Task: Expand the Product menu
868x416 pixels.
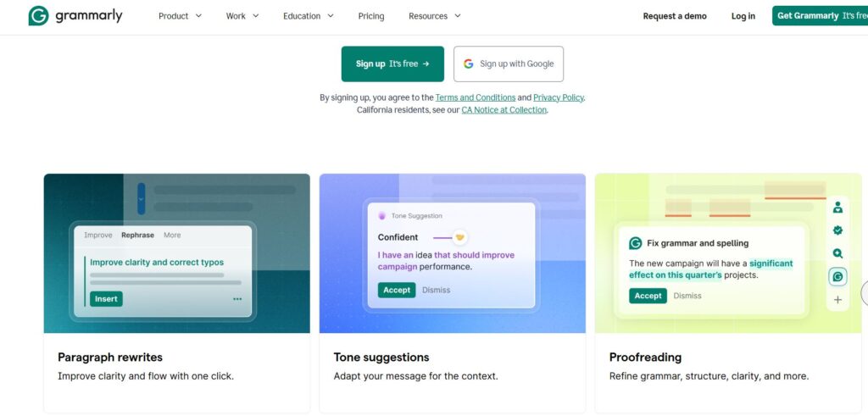Action: [x=180, y=16]
